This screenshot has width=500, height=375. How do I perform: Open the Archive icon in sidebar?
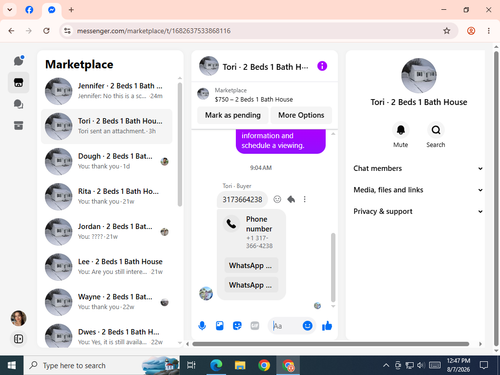coord(19,126)
